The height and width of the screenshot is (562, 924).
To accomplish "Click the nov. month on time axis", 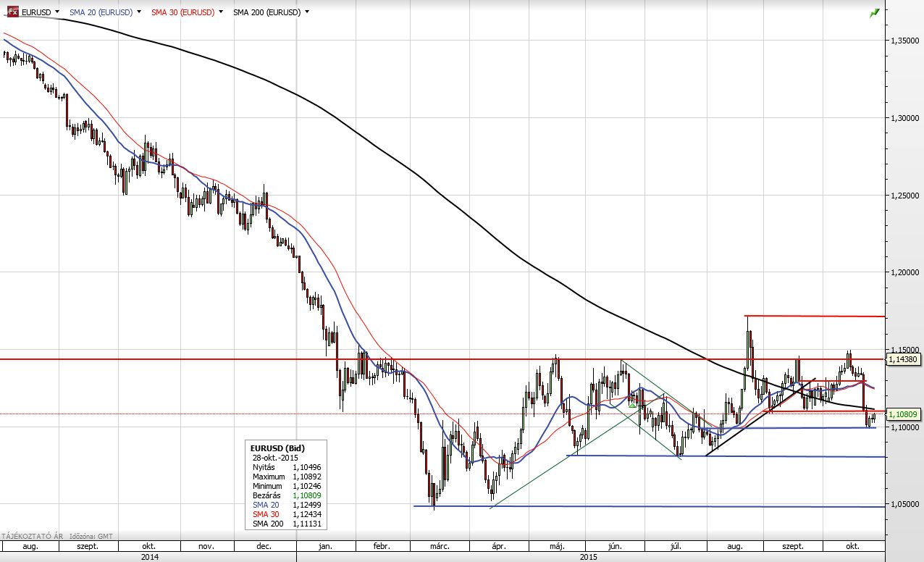I will click(206, 546).
